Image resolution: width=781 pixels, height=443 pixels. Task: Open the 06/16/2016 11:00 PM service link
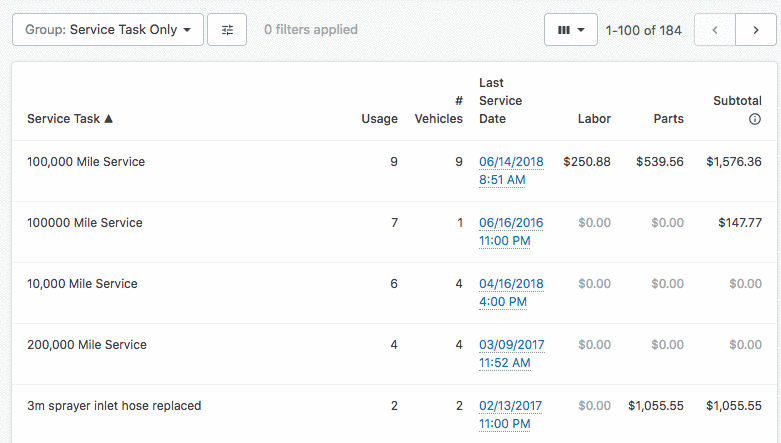point(511,231)
